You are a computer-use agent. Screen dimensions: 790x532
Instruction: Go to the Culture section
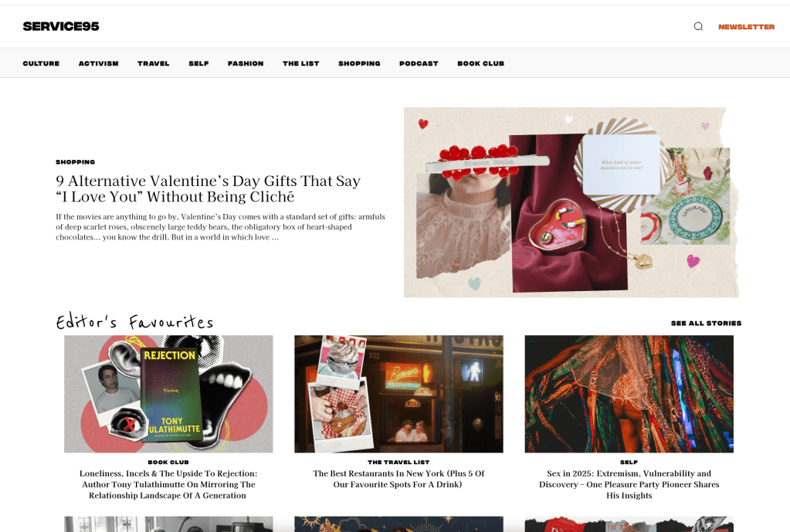click(x=41, y=63)
